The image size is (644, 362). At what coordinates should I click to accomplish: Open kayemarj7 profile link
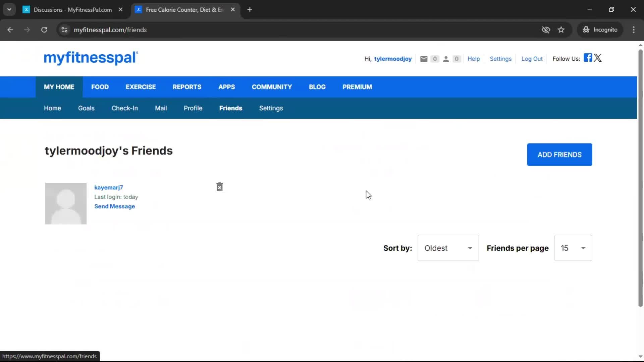[109, 187]
